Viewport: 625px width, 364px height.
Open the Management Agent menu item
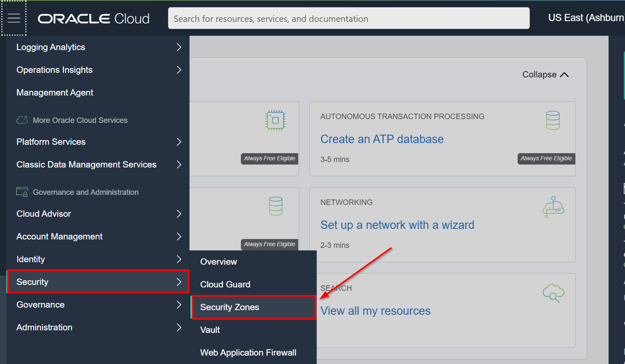pyautogui.click(x=55, y=93)
